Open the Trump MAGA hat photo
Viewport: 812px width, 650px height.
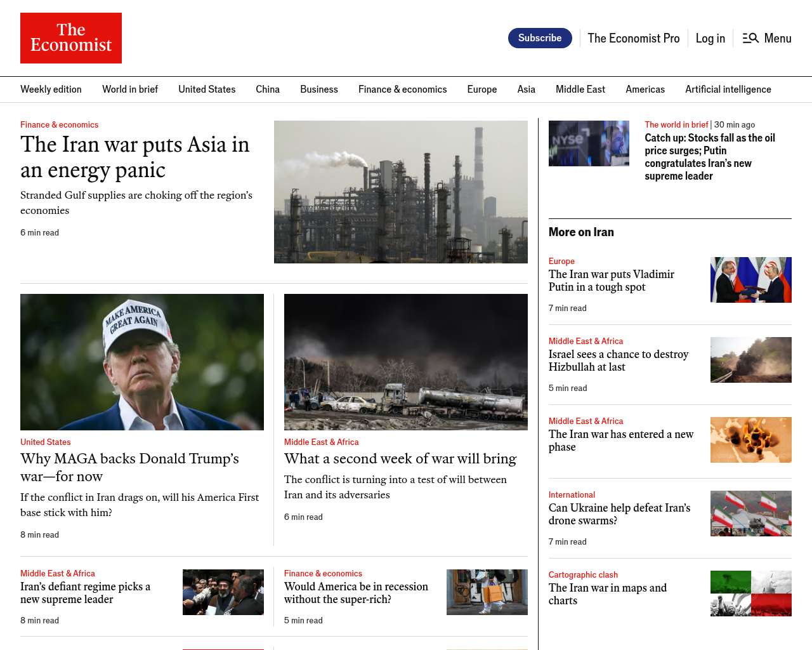(x=142, y=362)
